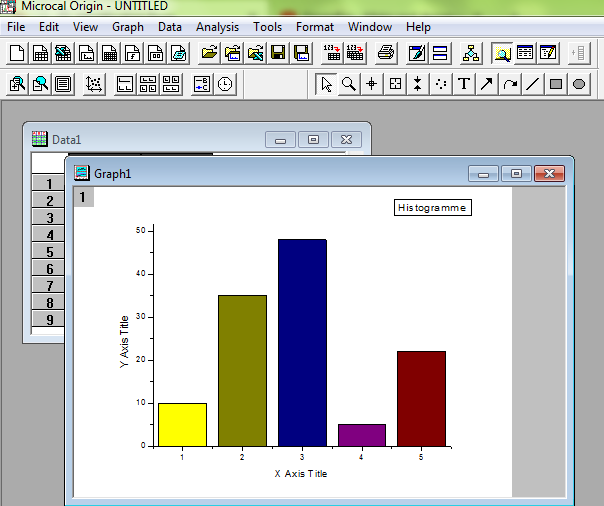Image resolution: width=604 pixels, height=506 pixels.
Task: Click the blue bar in the histogram
Action: tap(302, 342)
